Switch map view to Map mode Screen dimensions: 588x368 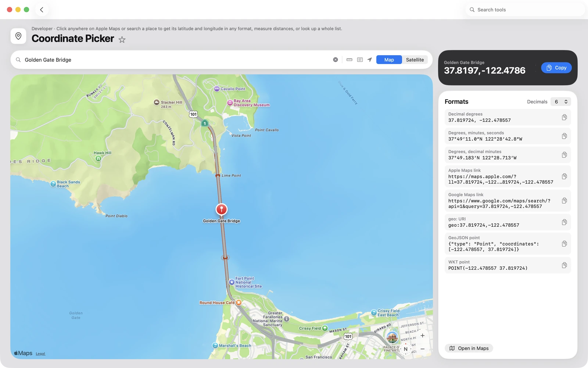click(389, 60)
